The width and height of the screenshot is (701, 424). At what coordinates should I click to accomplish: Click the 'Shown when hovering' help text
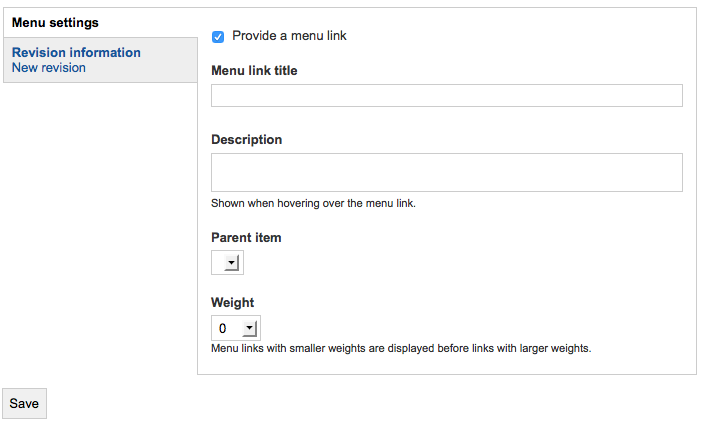313,204
